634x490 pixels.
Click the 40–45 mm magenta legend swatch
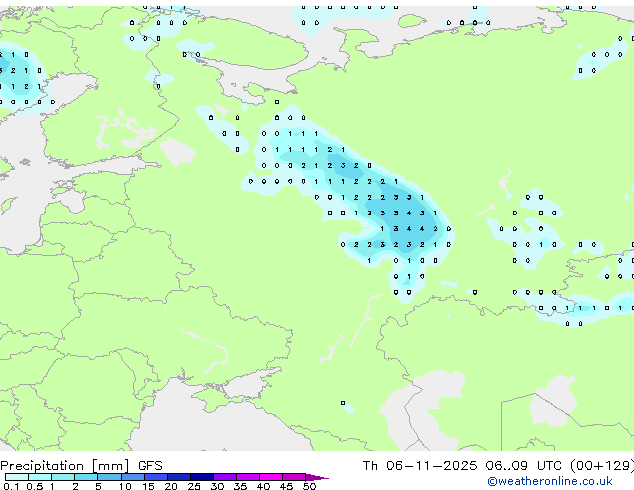(271, 477)
